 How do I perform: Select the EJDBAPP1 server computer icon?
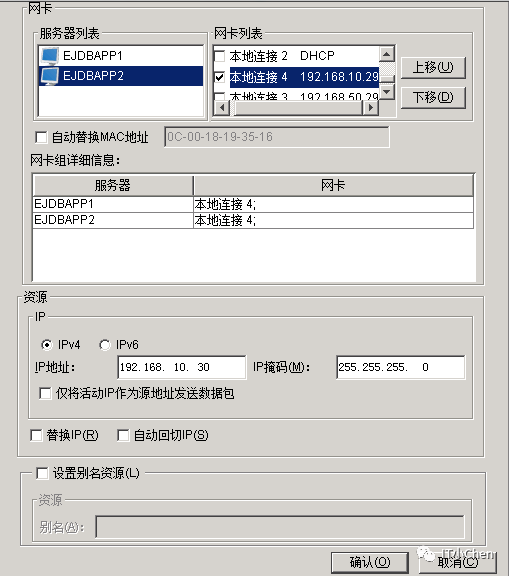coord(50,56)
